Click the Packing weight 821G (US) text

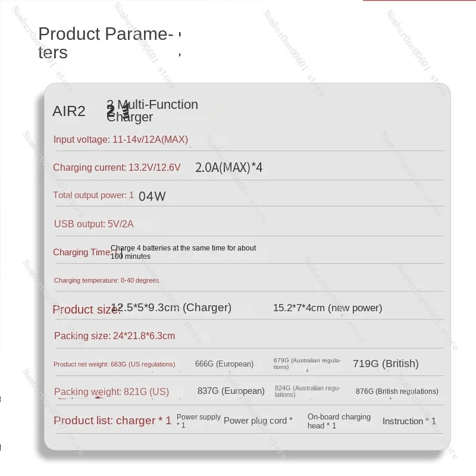[111, 392]
